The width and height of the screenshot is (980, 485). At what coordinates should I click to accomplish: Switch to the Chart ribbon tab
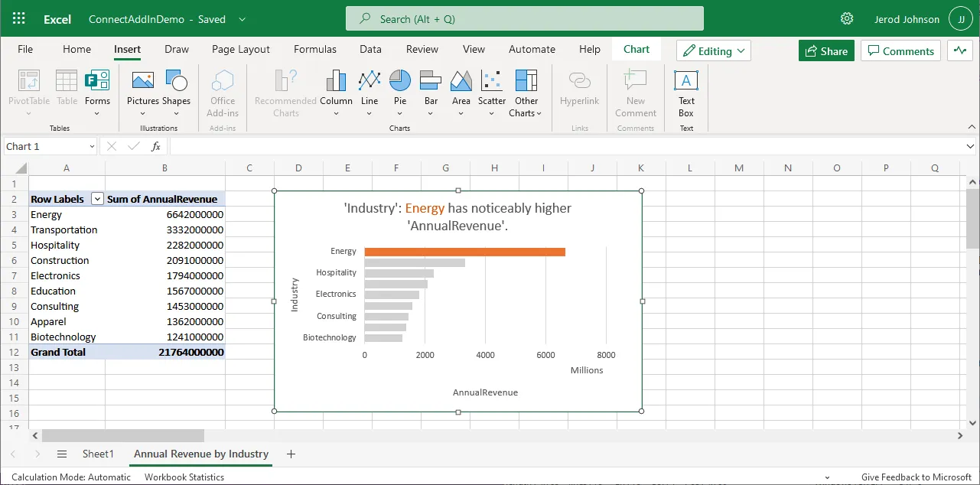tap(636, 48)
